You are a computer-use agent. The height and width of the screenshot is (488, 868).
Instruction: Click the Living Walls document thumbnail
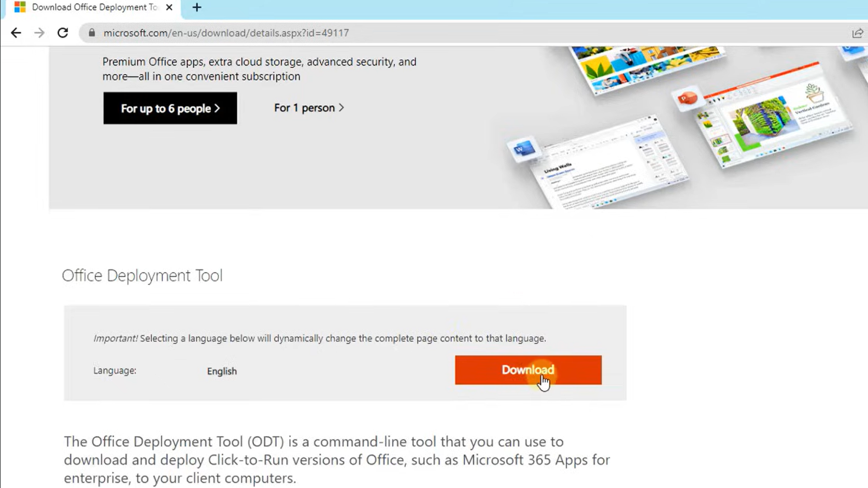tap(609, 166)
